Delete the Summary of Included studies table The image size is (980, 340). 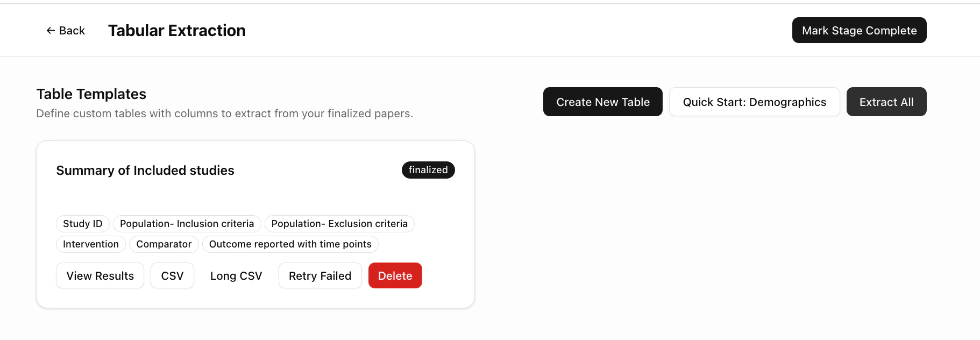(395, 275)
